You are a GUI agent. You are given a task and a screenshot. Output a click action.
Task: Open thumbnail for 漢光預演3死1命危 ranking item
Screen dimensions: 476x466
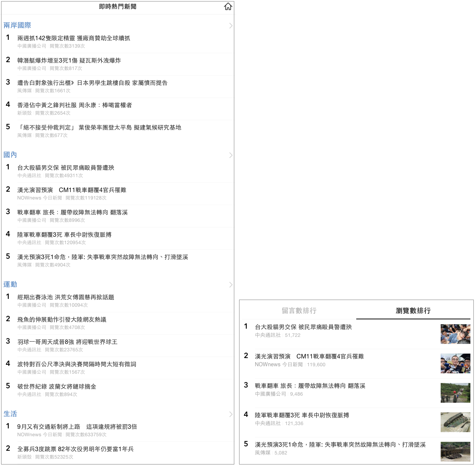click(455, 451)
